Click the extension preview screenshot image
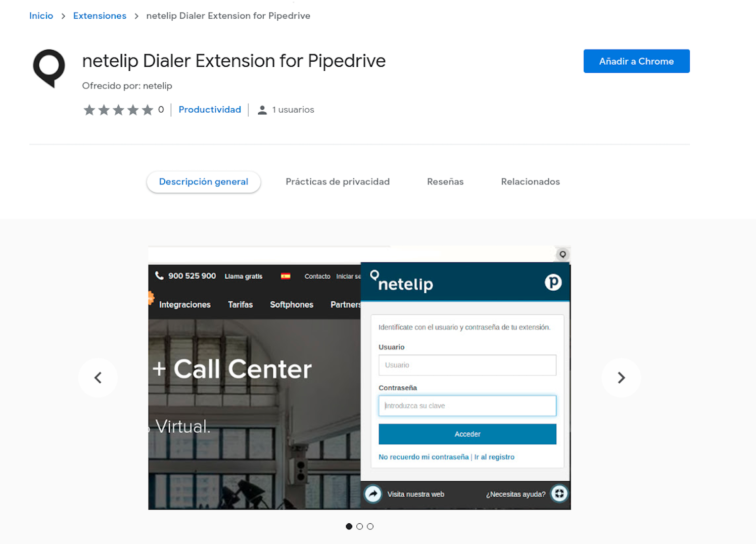 (359, 378)
